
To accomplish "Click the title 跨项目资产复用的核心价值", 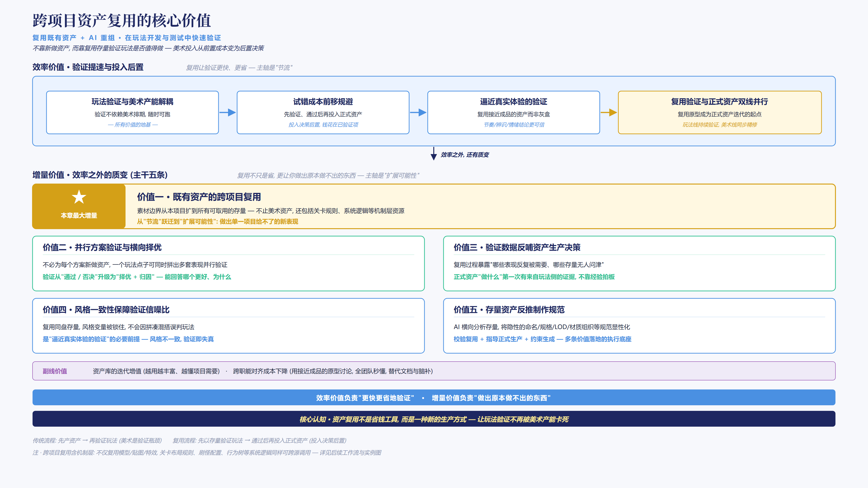I will (x=122, y=20).
